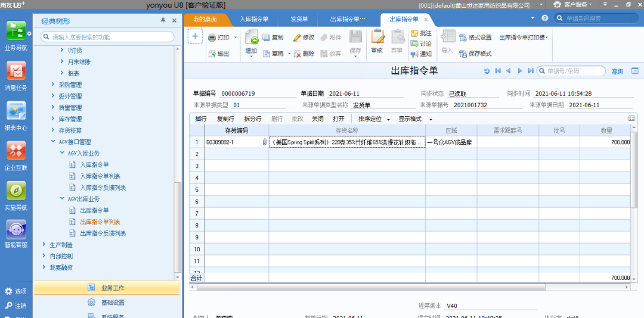Viewport: 644px width, 318px height.
Task: Collapse the AGV入库业务 tree node
Action: [62, 153]
